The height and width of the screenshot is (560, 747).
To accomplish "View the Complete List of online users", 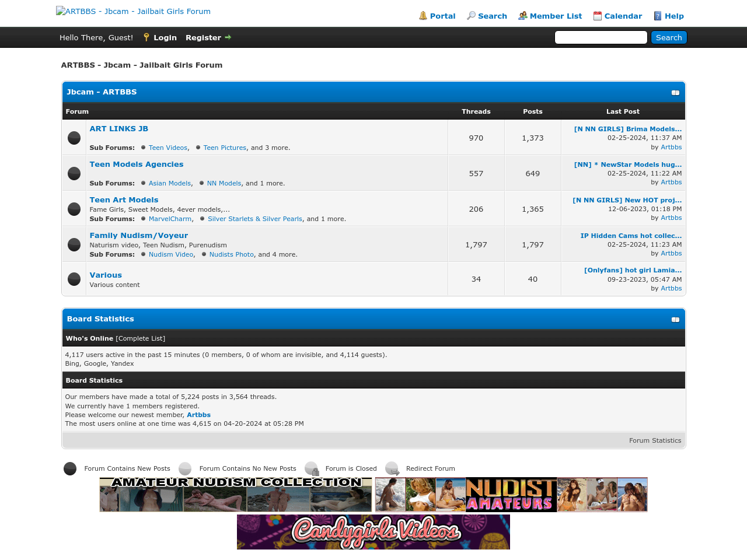I will (x=139, y=338).
